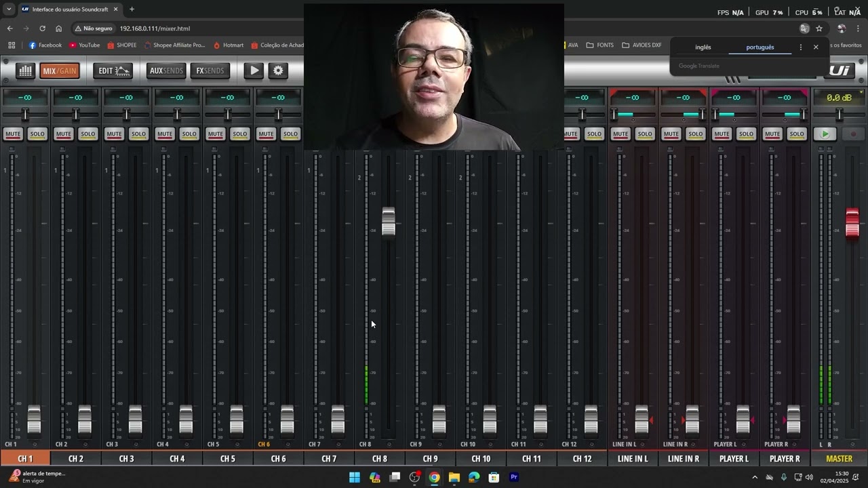Open the meters view icon
This screenshot has width=868, height=488.
[x=25, y=70]
